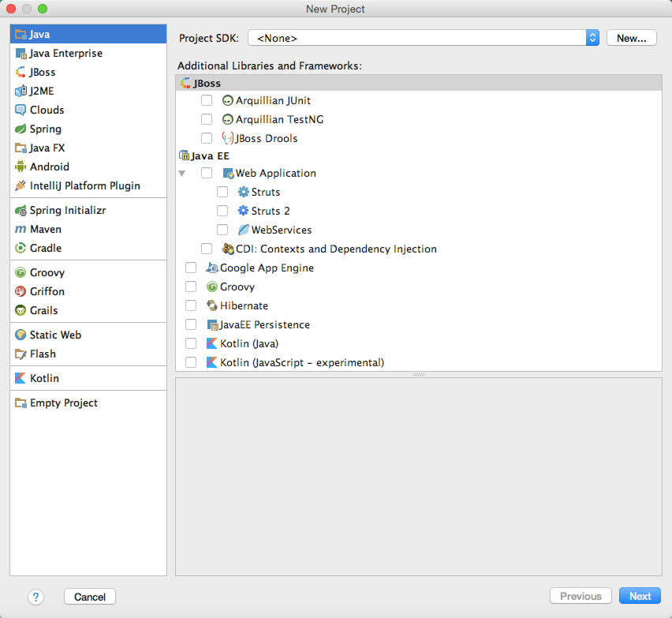Click the WebServices framework icon
The width and height of the screenshot is (672, 618).
click(244, 230)
